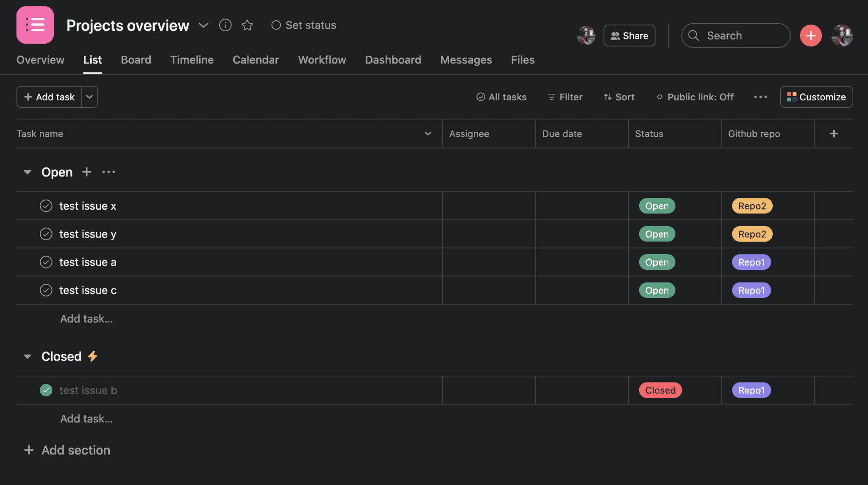
Task: Uncheck test issue b completion circle
Action: coord(46,390)
